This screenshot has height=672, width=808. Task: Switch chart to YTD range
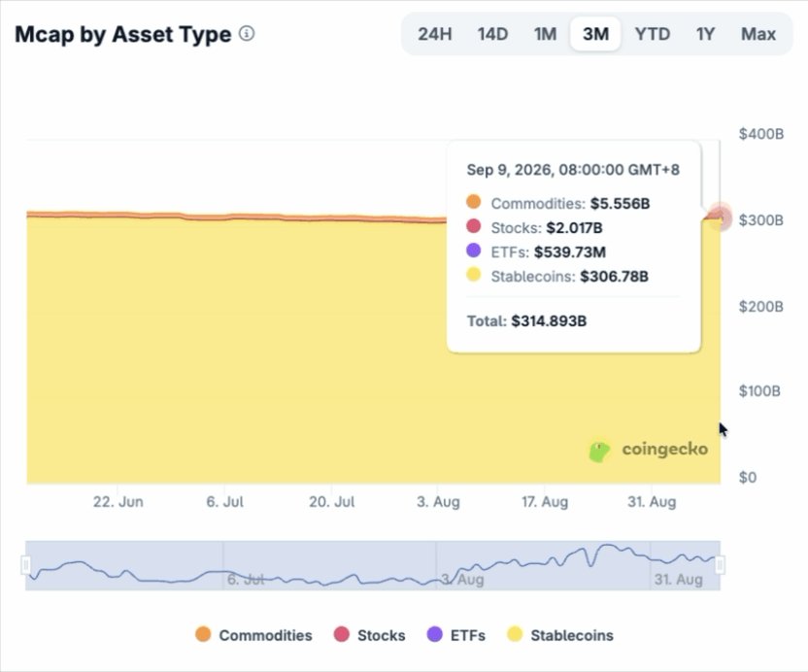point(653,34)
